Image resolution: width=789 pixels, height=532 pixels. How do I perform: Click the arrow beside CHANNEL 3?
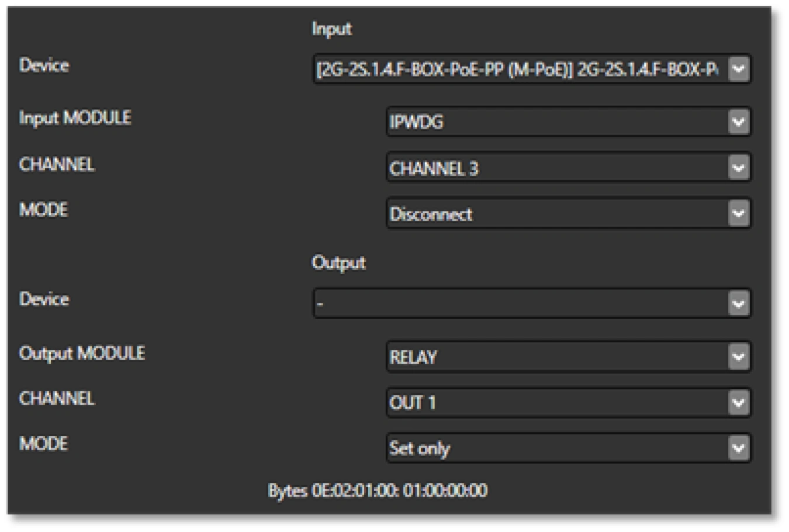(738, 168)
